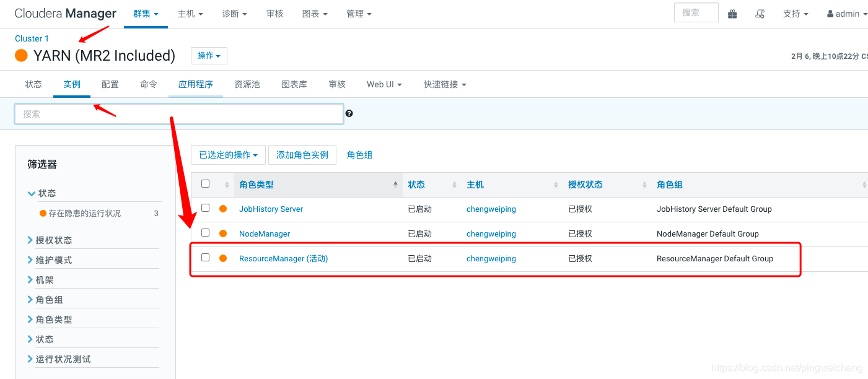Screen dimensions: 868x379
Task: Click the role instance search input field
Action: click(x=179, y=113)
